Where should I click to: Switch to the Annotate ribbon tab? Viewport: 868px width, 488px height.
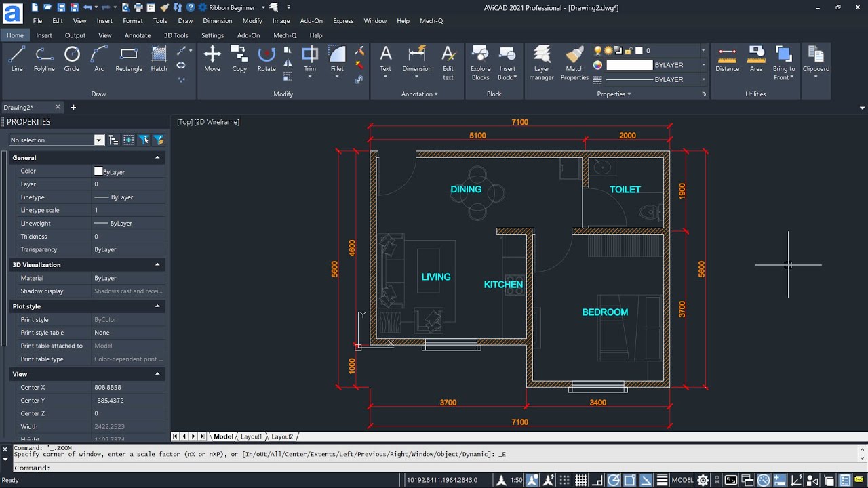click(137, 35)
